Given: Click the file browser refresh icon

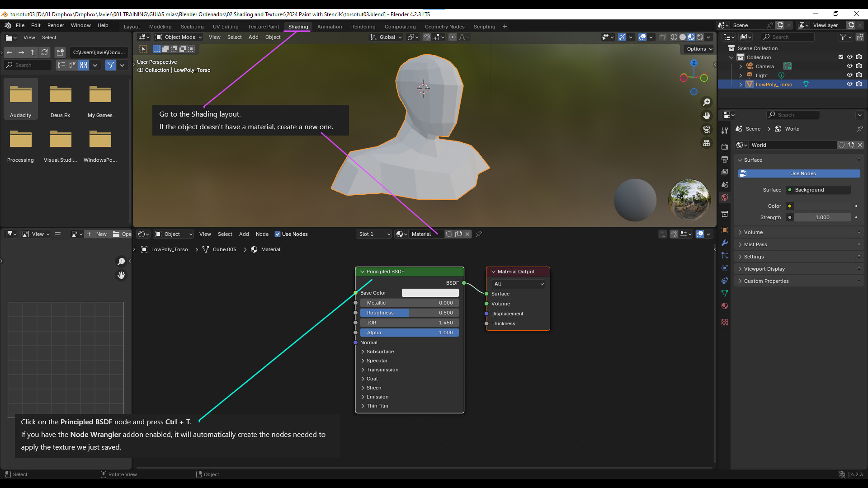Looking at the screenshot, I should pyautogui.click(x=44, y=52).
